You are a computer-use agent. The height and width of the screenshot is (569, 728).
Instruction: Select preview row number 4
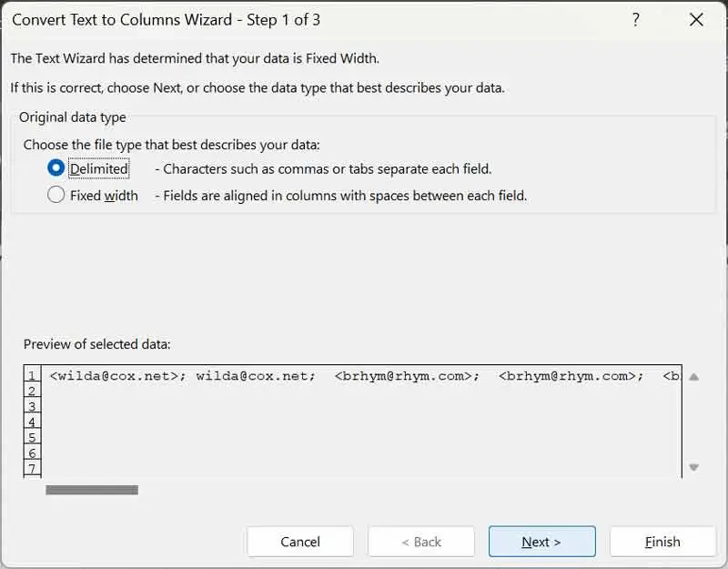click(32, 422)
